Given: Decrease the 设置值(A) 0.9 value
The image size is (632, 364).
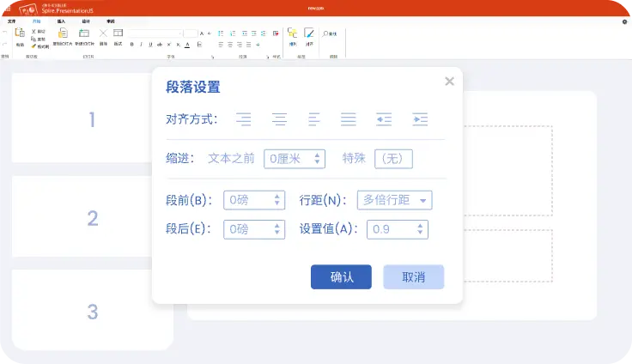Looking at the screenshot, I should click(420, 233).
